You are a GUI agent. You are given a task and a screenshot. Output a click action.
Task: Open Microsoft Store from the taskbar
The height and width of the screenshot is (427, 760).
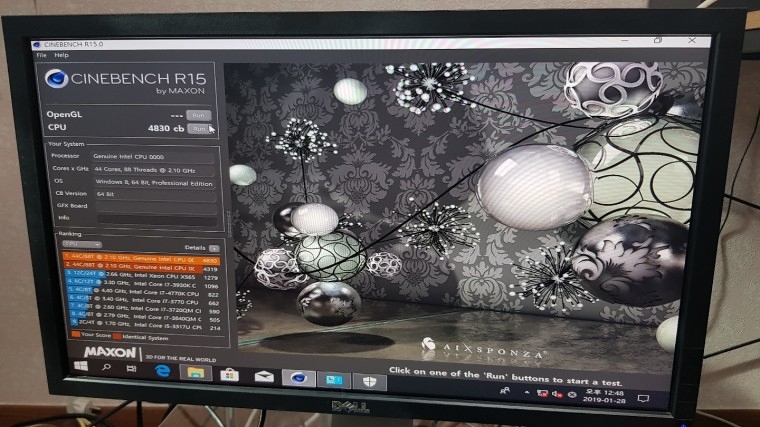pyautogui.click(x=229, y=375)
